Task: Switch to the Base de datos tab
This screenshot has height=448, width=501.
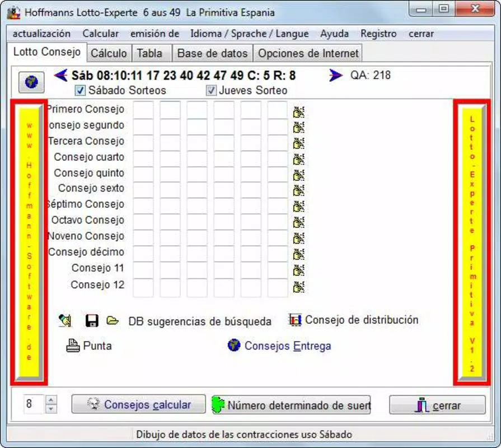Action: (213, 53)
